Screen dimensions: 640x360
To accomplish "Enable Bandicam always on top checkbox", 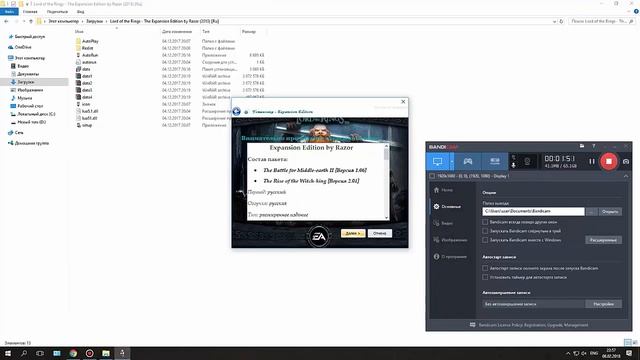I will pos(485,222).
